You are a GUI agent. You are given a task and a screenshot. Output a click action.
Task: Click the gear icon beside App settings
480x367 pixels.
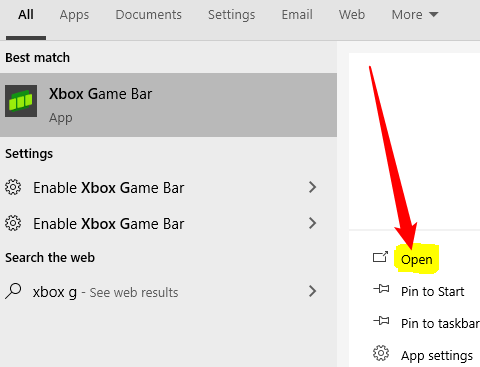tap(381, 353)
